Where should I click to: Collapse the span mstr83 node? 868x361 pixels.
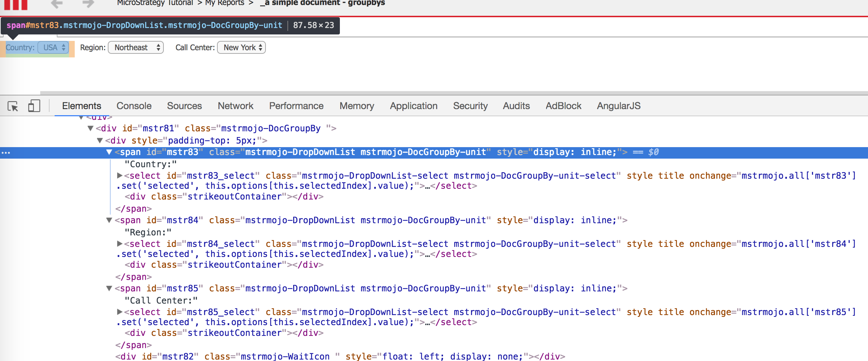pyautogui.click(x=109, y=152)
